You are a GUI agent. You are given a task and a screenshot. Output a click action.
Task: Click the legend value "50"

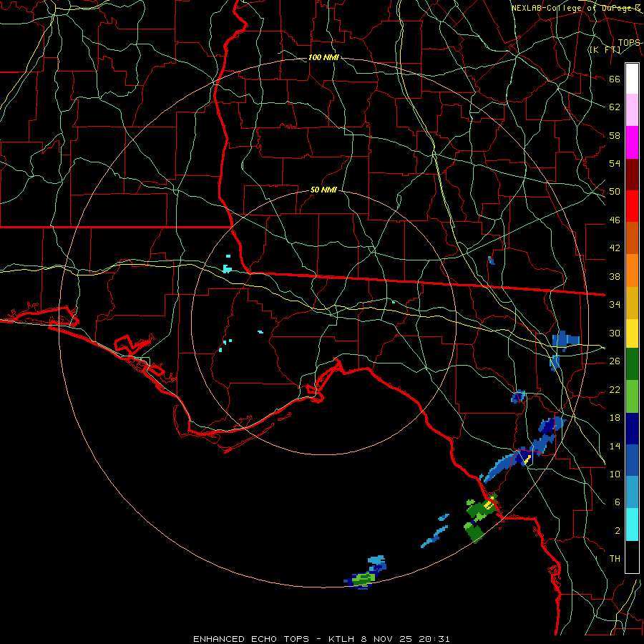[x=615, y=192]
